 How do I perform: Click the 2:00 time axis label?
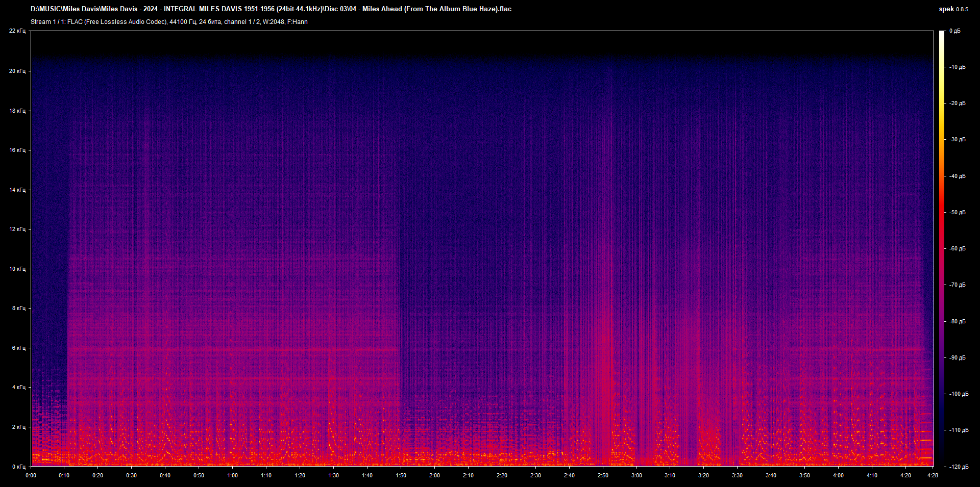[x=434, y=475]
